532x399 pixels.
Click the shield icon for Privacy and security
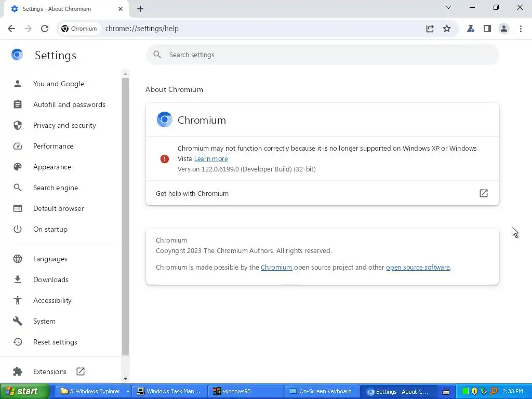18,125
